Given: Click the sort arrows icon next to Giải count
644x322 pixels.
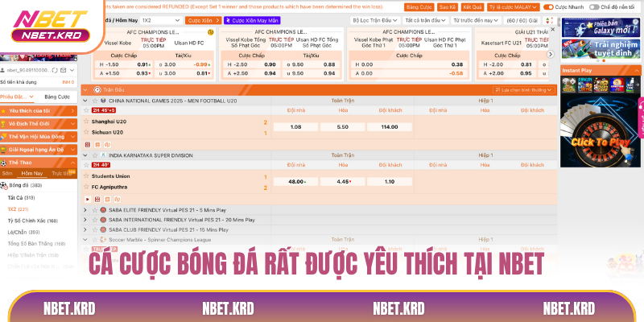Looking at the screenshot, I should coord(550,21).
